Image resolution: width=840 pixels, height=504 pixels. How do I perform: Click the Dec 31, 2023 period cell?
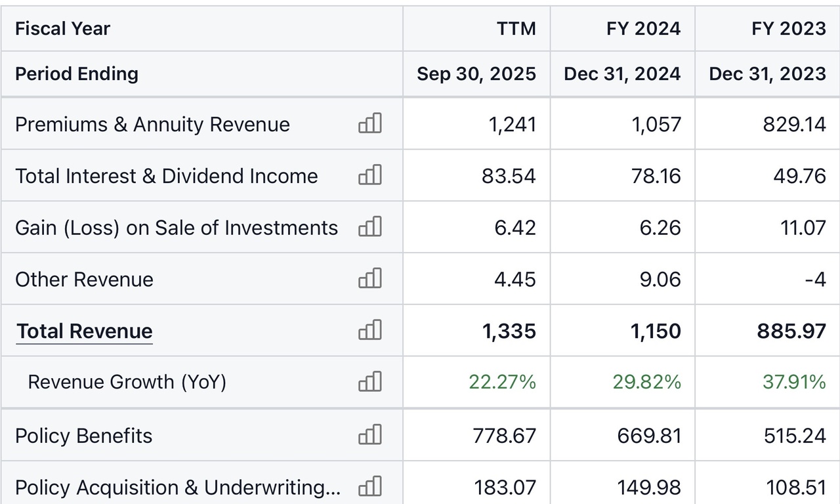pyautogui.click(x=767, y=73)
